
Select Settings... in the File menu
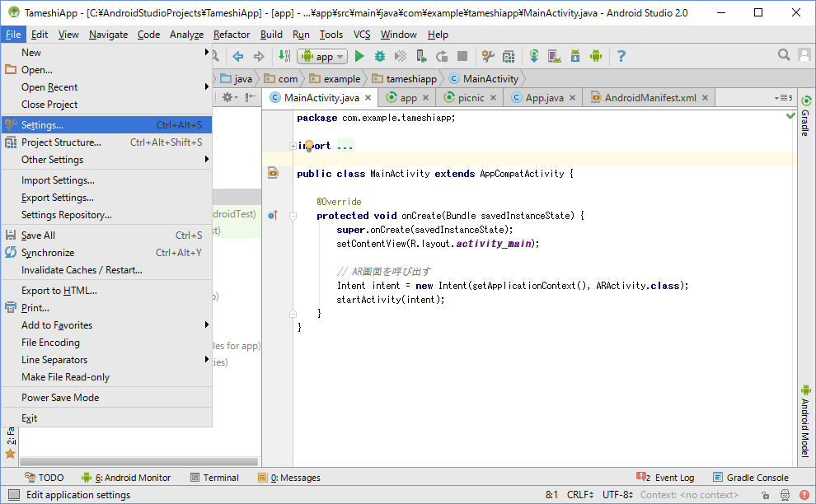tap(106, 125)
